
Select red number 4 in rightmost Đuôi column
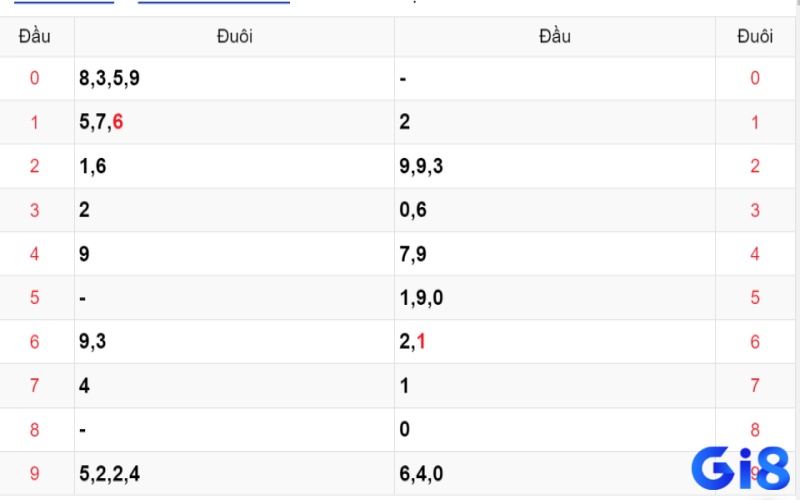click(x=755, y=254)
